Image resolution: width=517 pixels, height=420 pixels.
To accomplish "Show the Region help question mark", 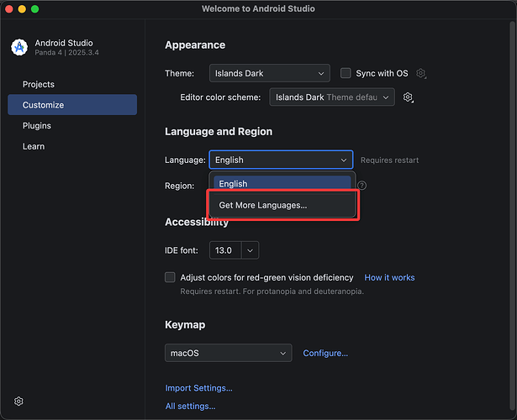I will [362, 186].
